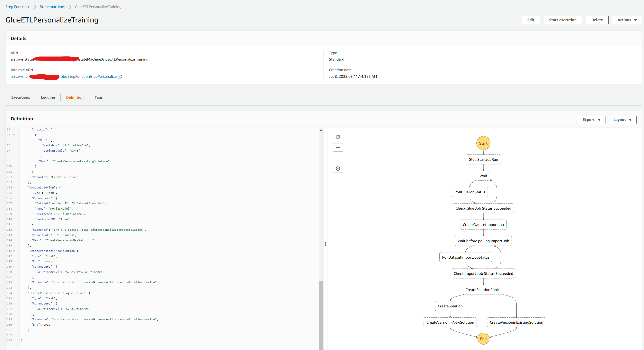Viewport: 644px width, 350px height.
Task: Go to State machines breadcrumb link
Action: 52,7
